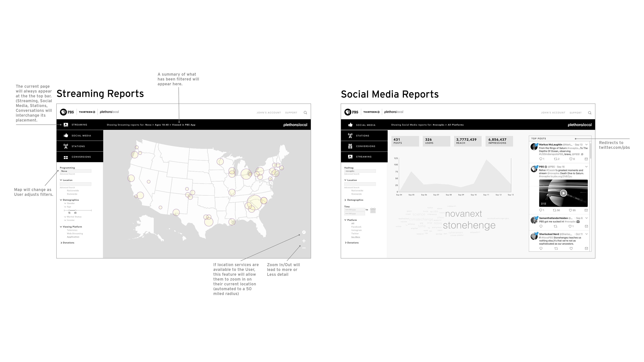Open Stations tab in Streaming Reports sidebar
The height and width of the screenshot is (362, 644).
(78, 146)
